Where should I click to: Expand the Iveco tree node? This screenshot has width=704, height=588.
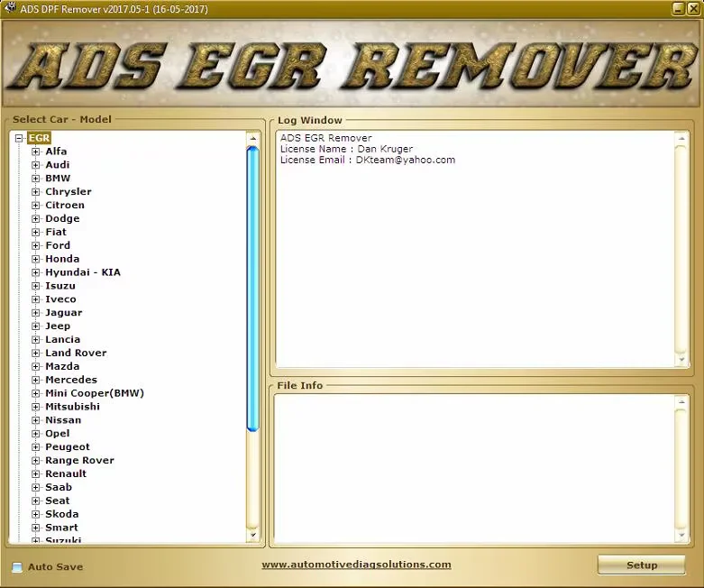click(x=35, y=299)
